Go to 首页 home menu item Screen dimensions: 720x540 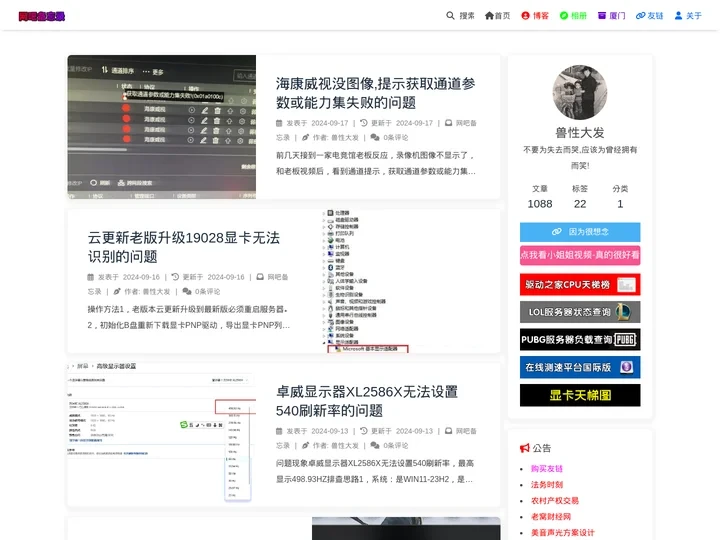click(497, 16)
